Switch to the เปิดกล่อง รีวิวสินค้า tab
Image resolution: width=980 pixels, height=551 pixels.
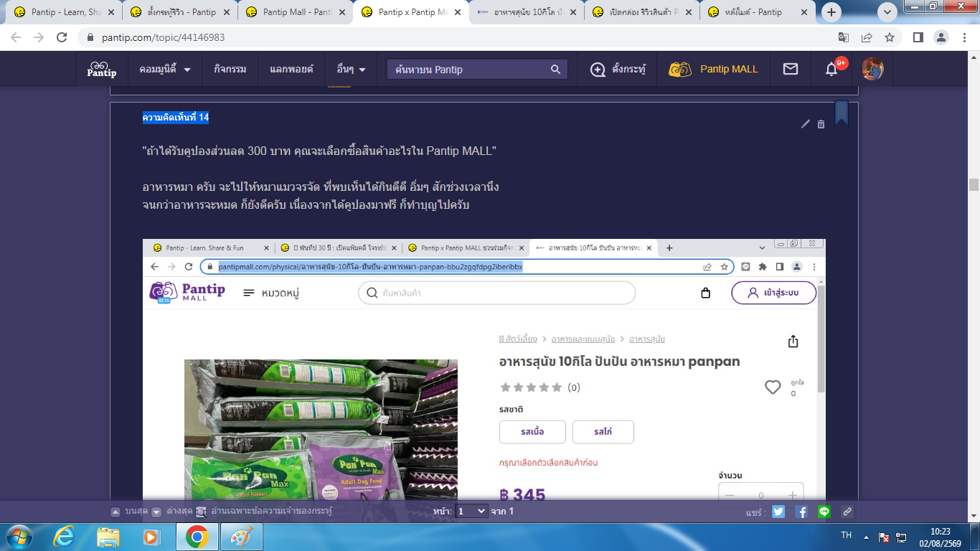point(641,12)
